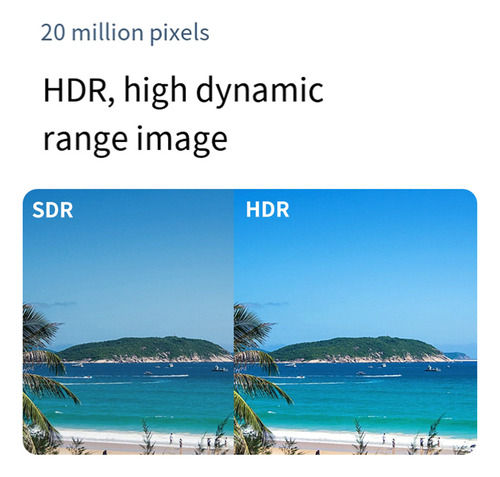This screenshot has height=477, width=500.
Task: Click the 'range image' heading line
Action: [x=135, y=140]
